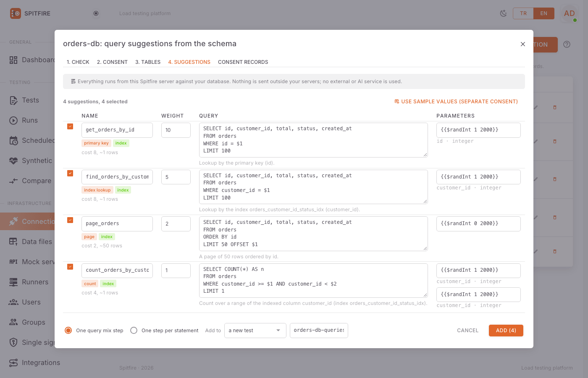Image resolution: width=588 pixels, height=378 pixels.
Task: Close the query suggestions dialog
Action: pos(523,44)
